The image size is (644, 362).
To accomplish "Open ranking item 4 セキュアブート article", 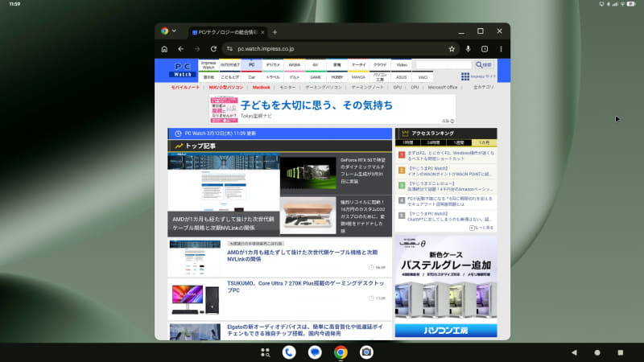I will click(449, 201).
